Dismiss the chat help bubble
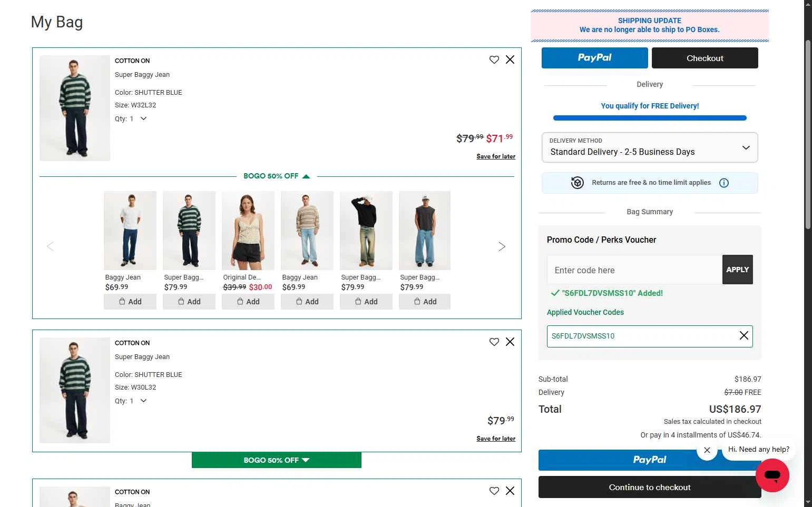The width and height of the screenshot is (812, 507). (x=707, y=450)
